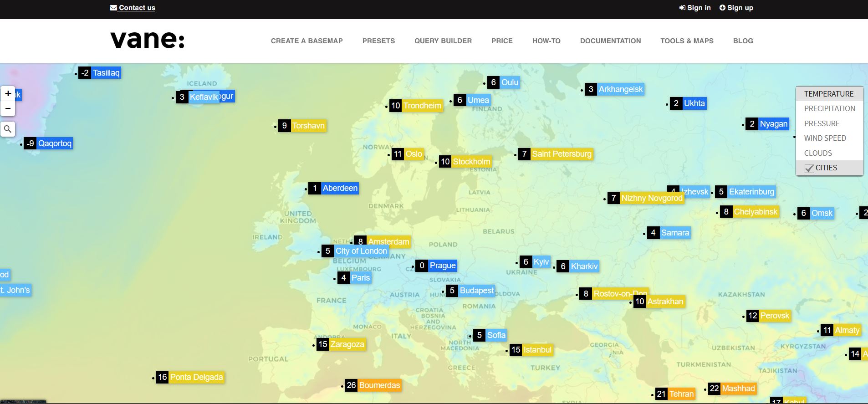
Task: Zoom in on the weather map
Action: click(x=8, y=94)
